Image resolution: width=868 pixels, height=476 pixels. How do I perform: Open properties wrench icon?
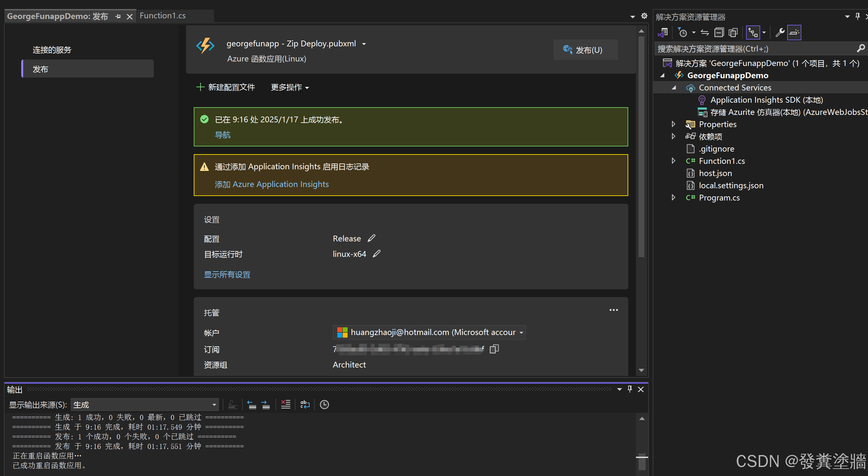pyautogui.click(x=780, y=33)
